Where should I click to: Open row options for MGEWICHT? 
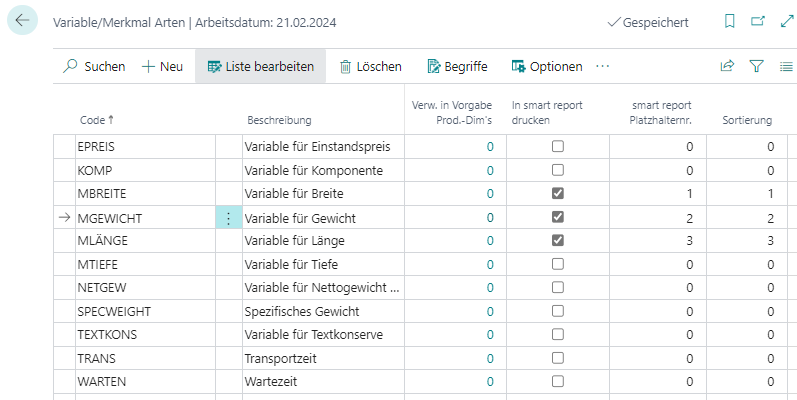tap(228, 217)
